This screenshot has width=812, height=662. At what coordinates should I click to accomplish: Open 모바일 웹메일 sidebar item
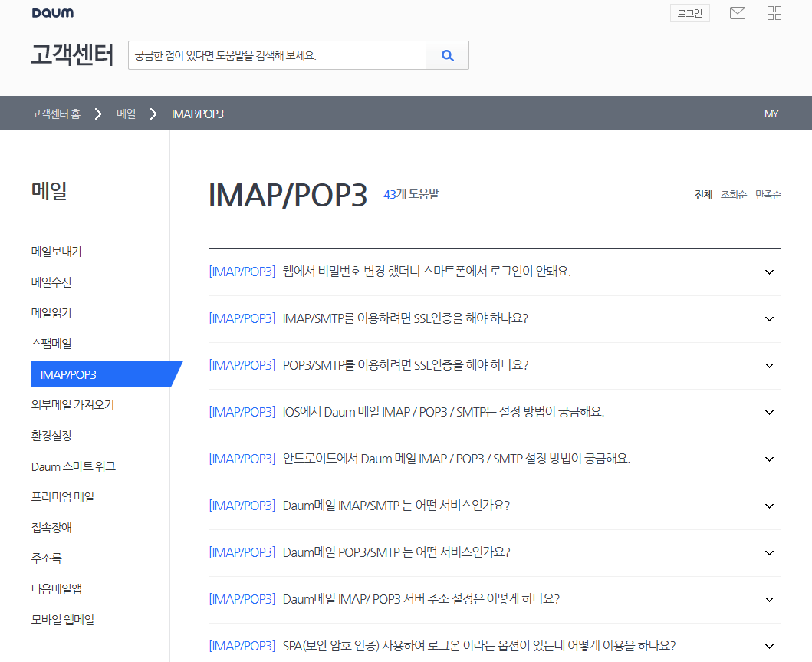tap(63, 620)
